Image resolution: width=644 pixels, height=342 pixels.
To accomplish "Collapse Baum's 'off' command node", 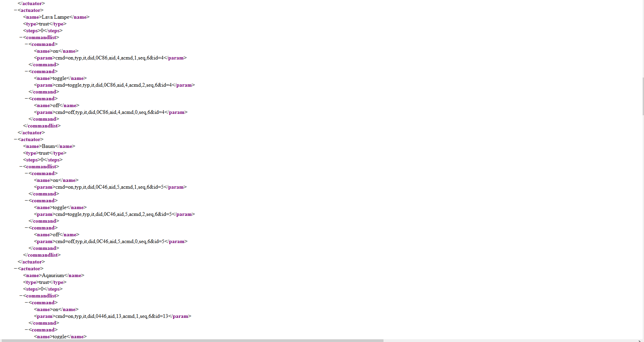I will coord(26,228).
